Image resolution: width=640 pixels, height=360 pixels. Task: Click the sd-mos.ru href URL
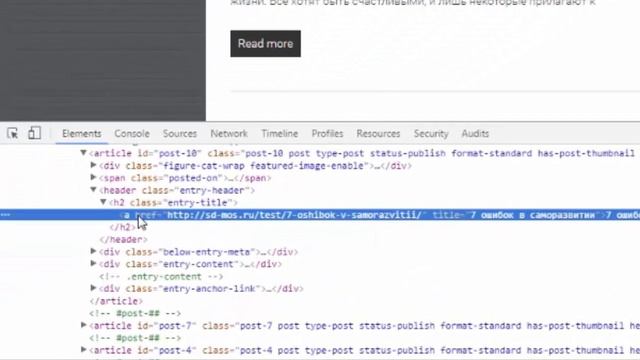[294, 215]
